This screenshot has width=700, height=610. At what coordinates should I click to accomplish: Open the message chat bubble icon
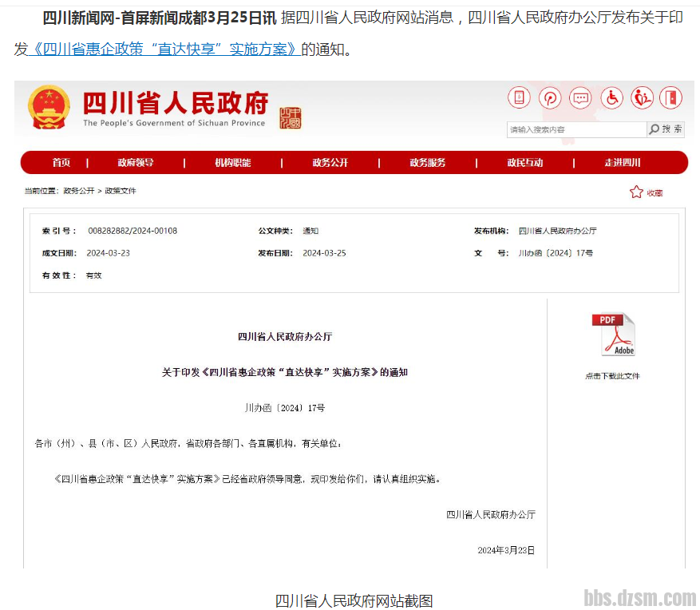[580, 98]
